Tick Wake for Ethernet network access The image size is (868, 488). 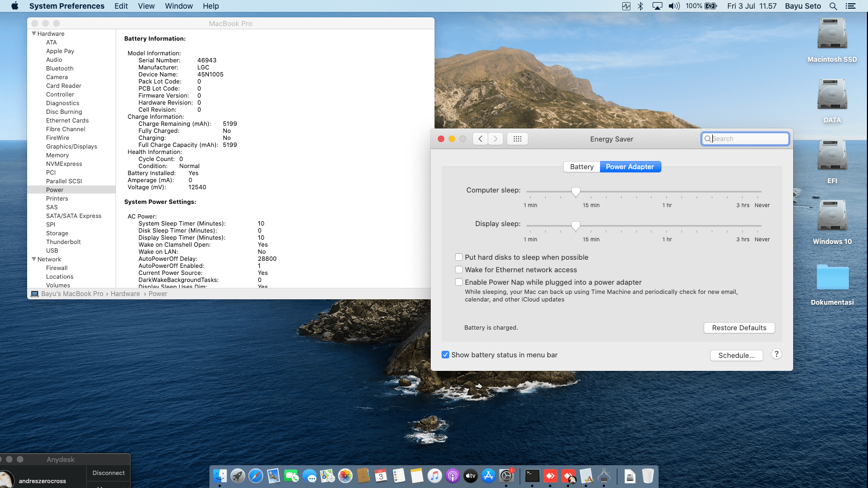click(459, 270)
